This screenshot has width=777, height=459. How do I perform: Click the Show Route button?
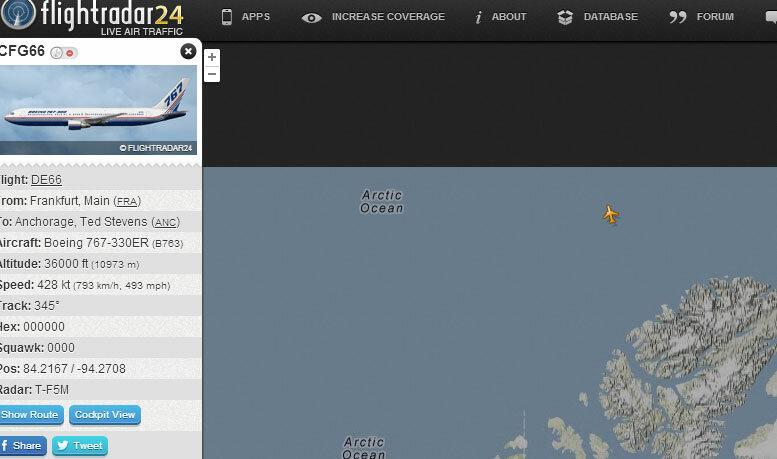coord(30,414)
